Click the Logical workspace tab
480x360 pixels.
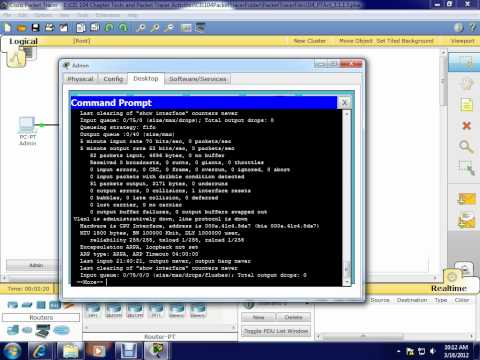click(23, 41)
